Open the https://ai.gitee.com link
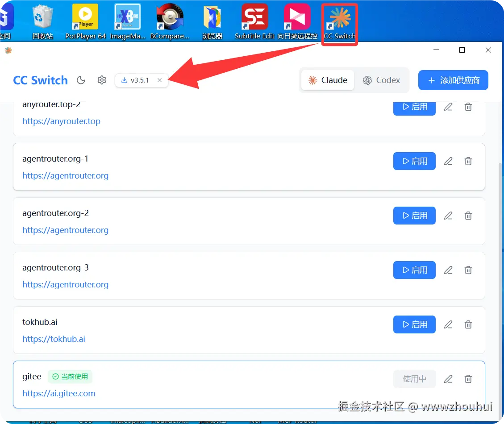Viewport: 504px width, 424px height. [x=59, y=394]
